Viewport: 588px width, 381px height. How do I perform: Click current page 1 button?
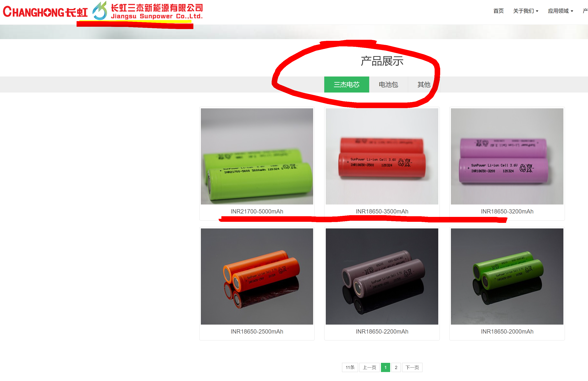(x=385, y=367)
